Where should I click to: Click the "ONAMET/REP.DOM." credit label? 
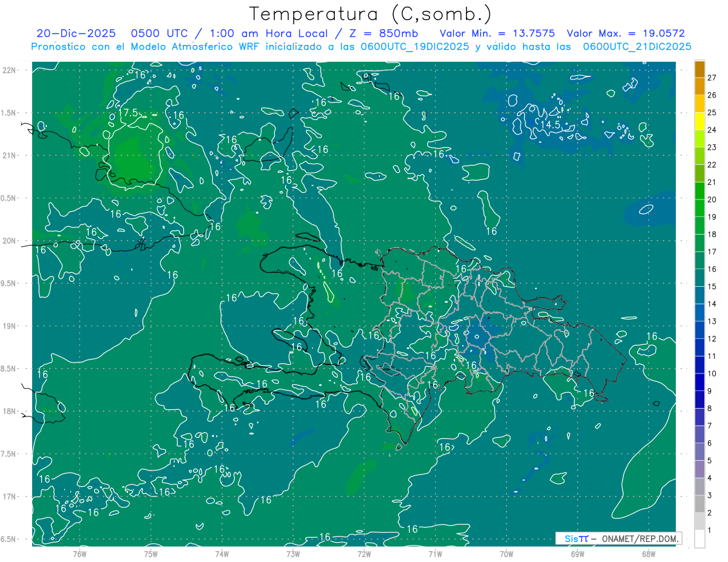[640, 538]
